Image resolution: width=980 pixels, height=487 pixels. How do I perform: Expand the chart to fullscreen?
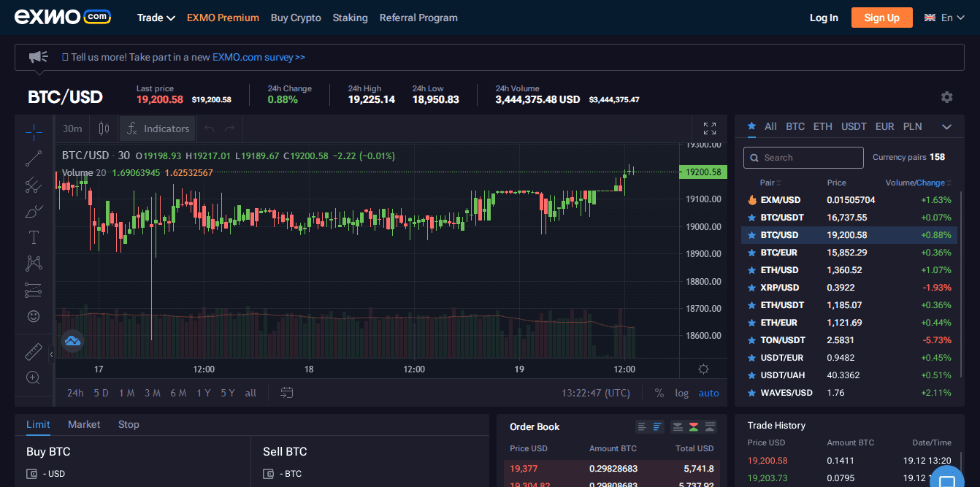(709, 128)
